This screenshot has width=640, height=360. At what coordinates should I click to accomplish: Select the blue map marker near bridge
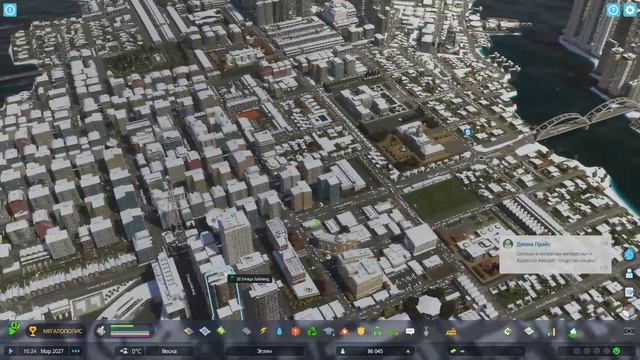click(x=467, y=132)
